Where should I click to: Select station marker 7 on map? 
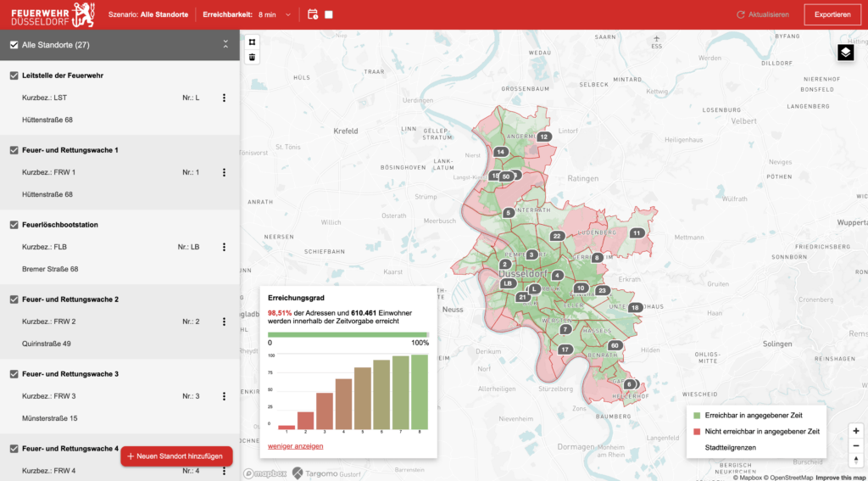point(565,330)
